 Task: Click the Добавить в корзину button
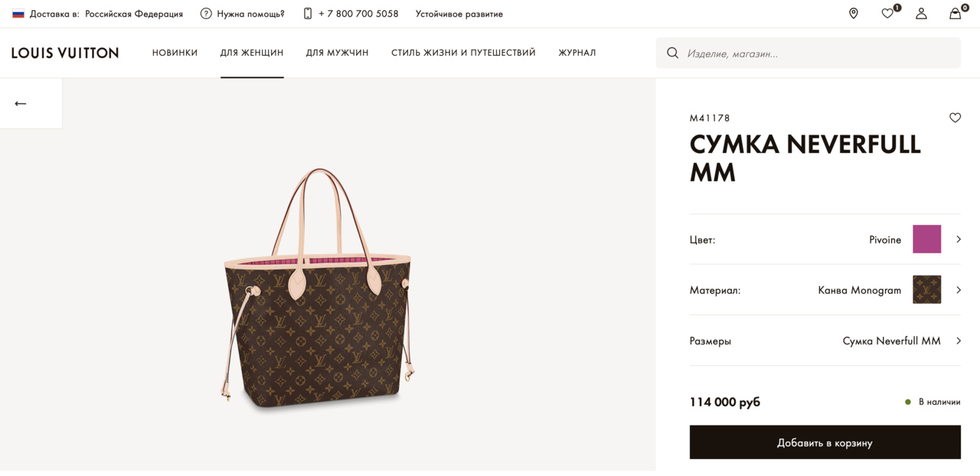[825, 442]
